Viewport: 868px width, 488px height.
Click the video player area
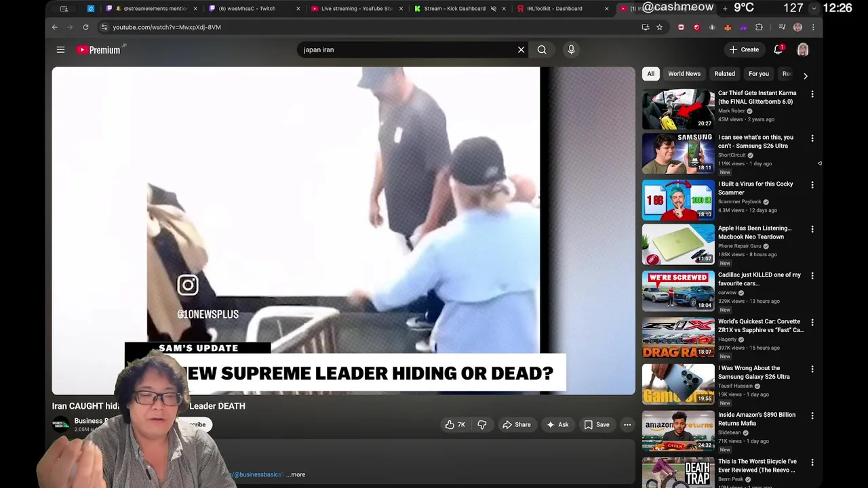[x=343, y=230]
